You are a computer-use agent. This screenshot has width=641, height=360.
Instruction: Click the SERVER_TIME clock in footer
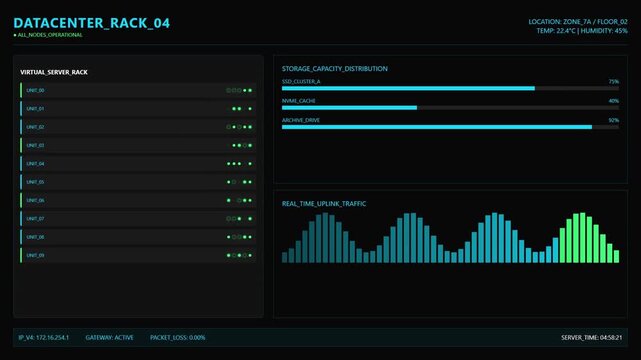point(592,338)
